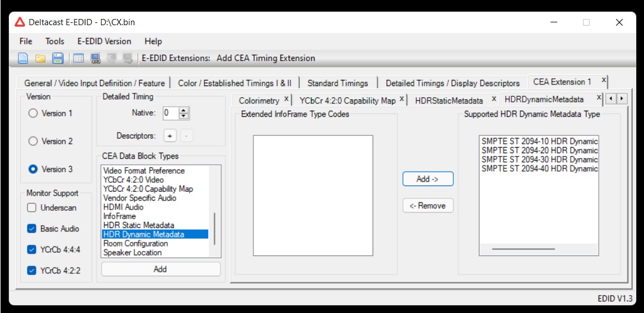Select SMPTE ST 2094-40 HDR Dynamic entry
This screenshot has height=313, width=644.
pyautogui.click(x=539, y=169)
